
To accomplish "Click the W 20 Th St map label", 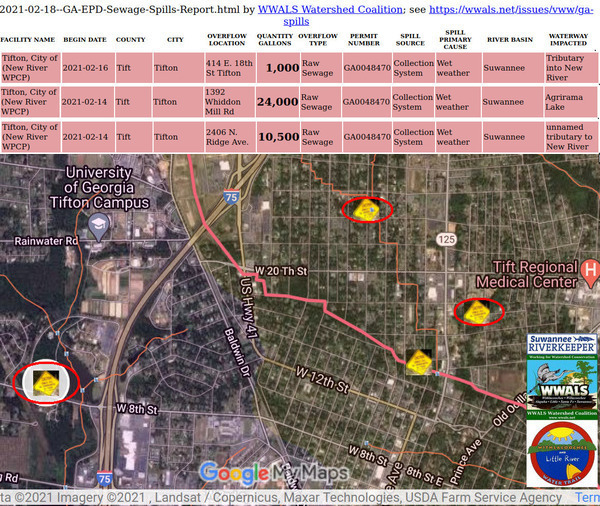I will (281, 271).
